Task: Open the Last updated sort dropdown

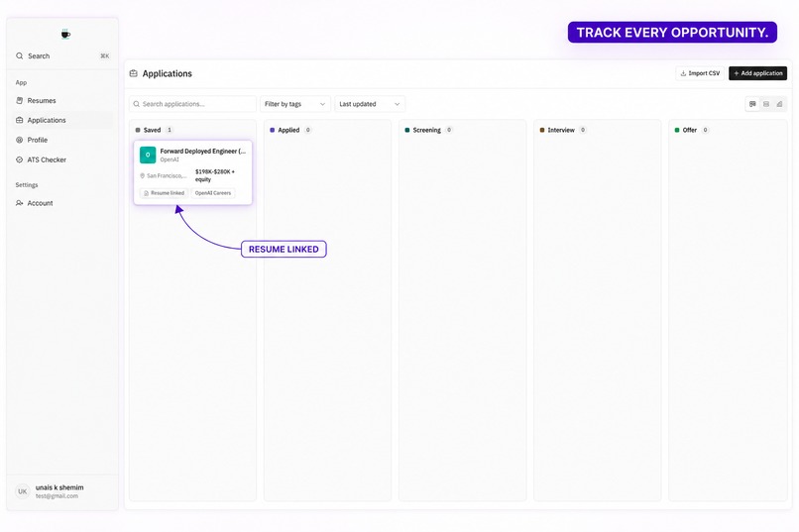Action: [x=370, y=104]
